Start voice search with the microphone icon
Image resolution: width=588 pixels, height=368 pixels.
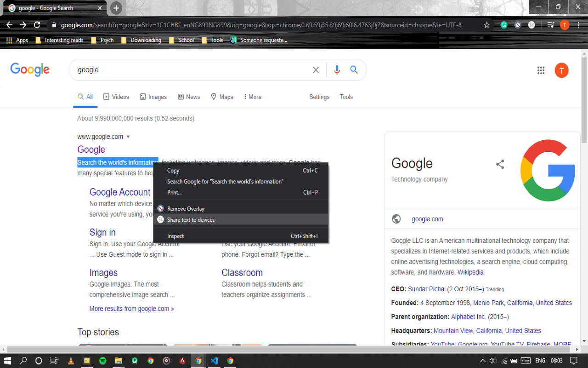(337, 70)
